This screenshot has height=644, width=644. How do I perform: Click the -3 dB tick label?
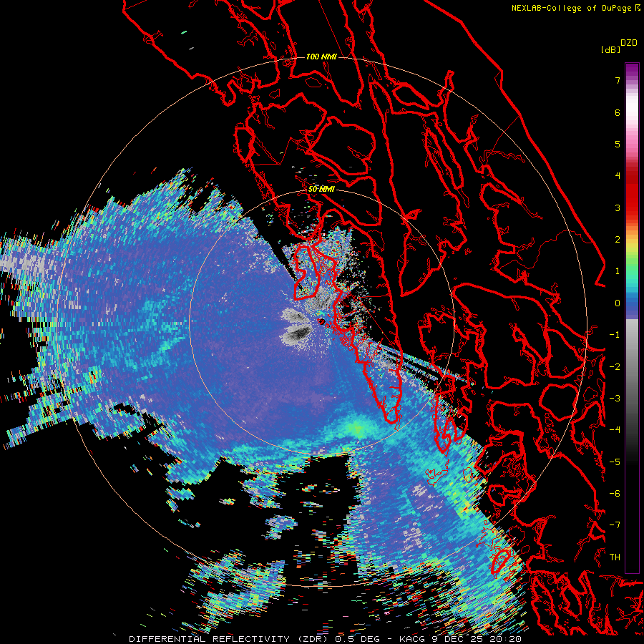click(x=615, y=399)
